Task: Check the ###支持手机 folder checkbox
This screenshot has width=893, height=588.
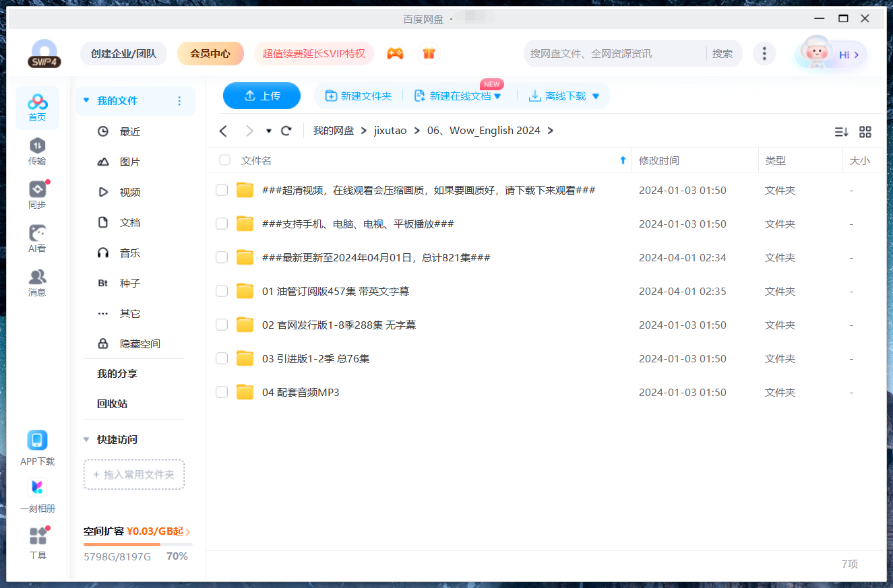Action: click(222, 224)
